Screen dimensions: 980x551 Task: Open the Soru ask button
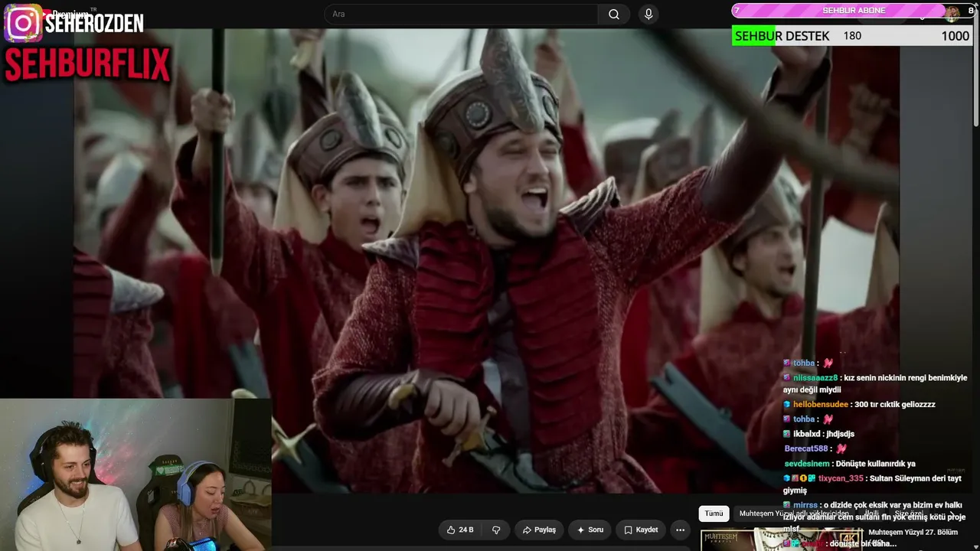[x=590, y=530]
